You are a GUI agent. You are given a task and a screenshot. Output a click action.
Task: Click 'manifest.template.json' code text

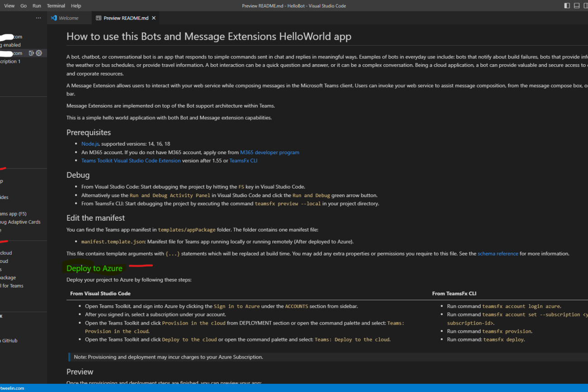[113, 241]
